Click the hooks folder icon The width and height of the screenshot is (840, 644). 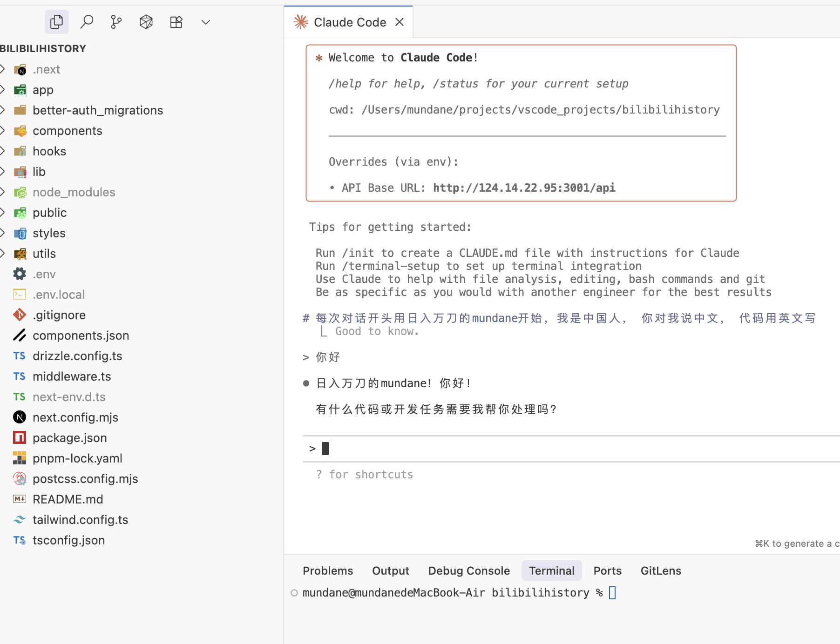tap(20, 152)
